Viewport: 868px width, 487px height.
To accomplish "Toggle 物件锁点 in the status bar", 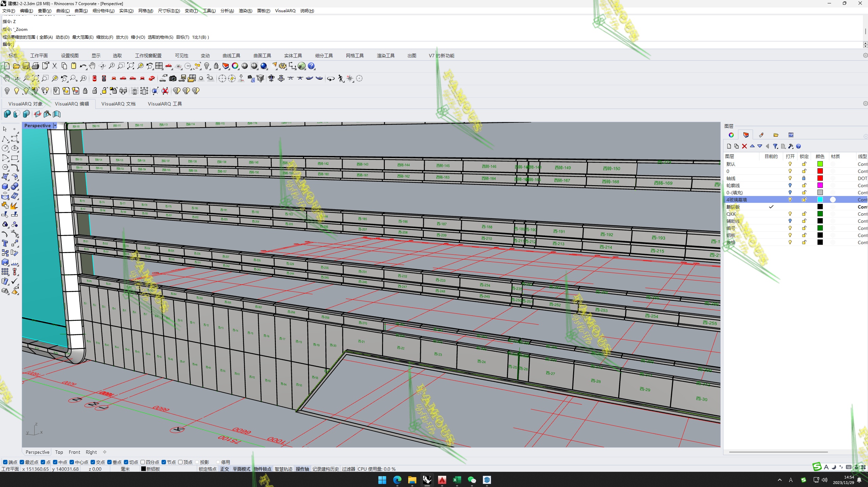I will point(263,469).
